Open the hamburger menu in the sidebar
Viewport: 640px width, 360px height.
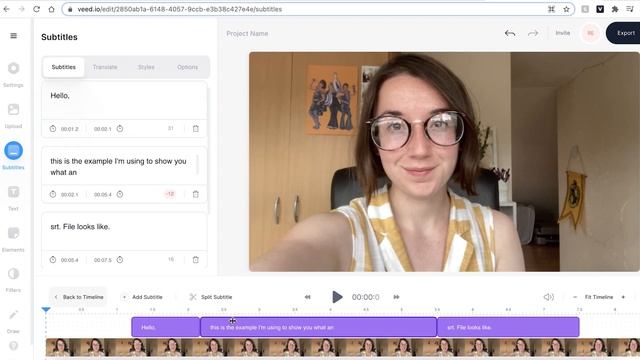point(13,36)
